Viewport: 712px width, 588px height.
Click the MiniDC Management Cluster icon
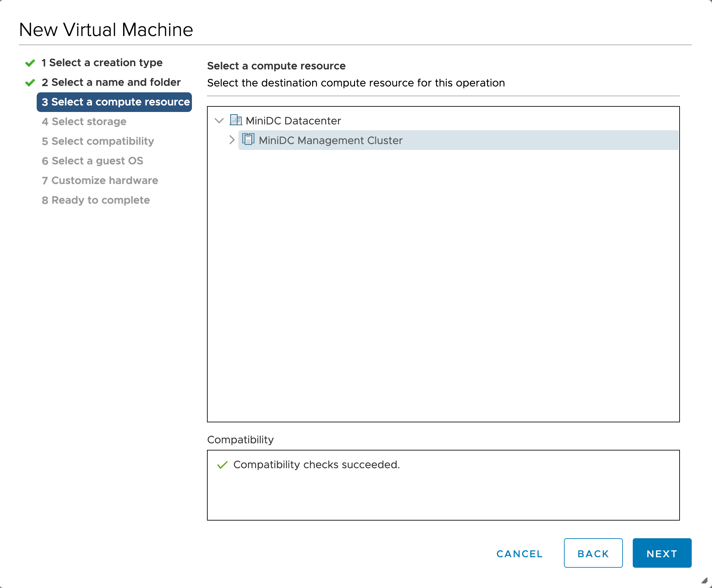click(248, 139)
